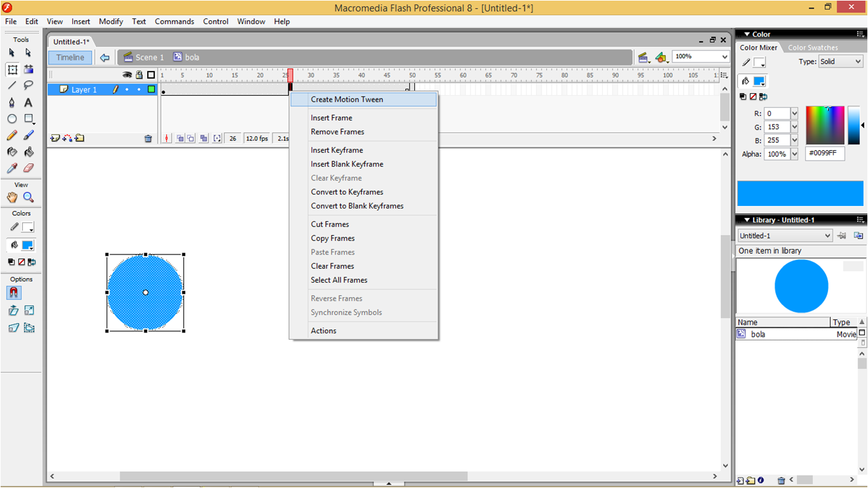Click the Add Motion Guide icon
The image size is (868, 488).
(x=67, y=138)
